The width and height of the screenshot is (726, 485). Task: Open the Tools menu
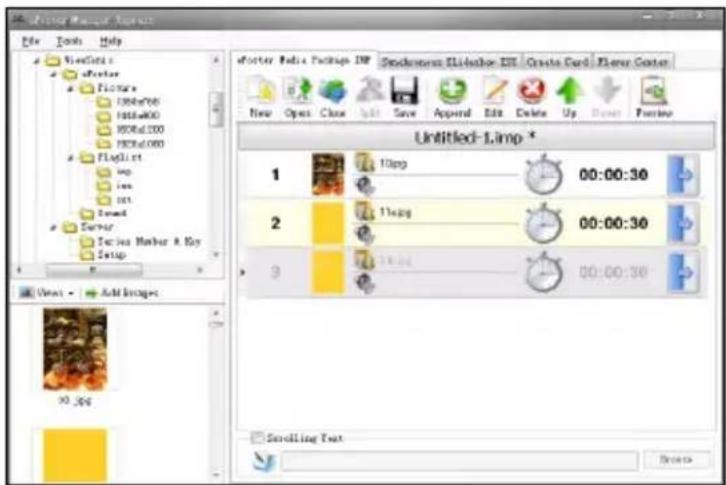click(x=69, y=41)
